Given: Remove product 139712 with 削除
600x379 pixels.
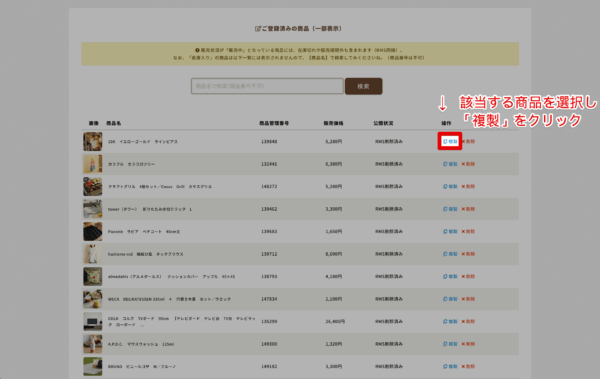Looking at the screenshot, I should coord(468,254).
